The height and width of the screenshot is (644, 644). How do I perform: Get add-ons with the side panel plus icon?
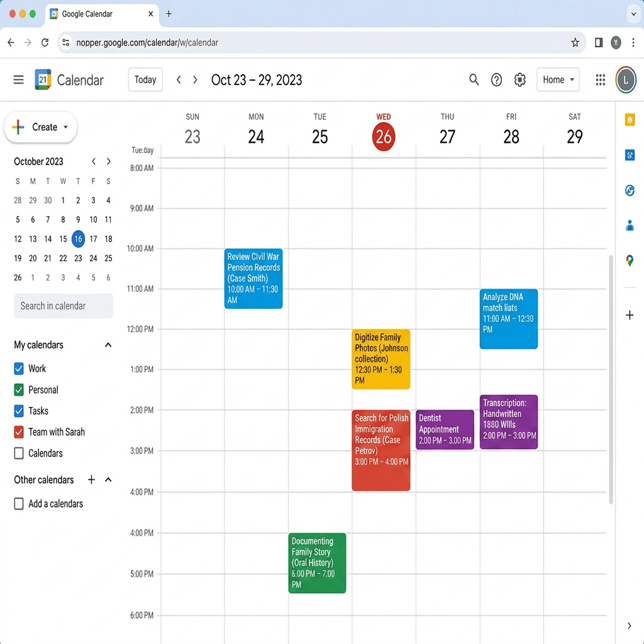click(x=630, y=315)
